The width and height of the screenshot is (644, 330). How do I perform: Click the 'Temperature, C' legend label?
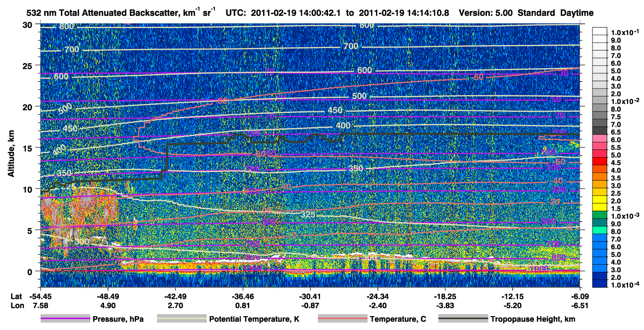click(x=398, y=320)
